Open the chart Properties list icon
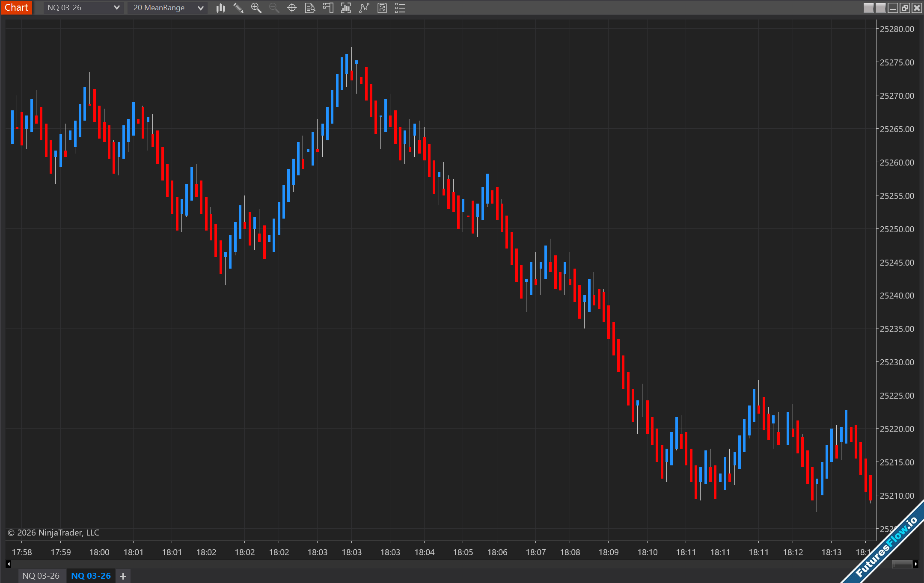 pos(400,8)
